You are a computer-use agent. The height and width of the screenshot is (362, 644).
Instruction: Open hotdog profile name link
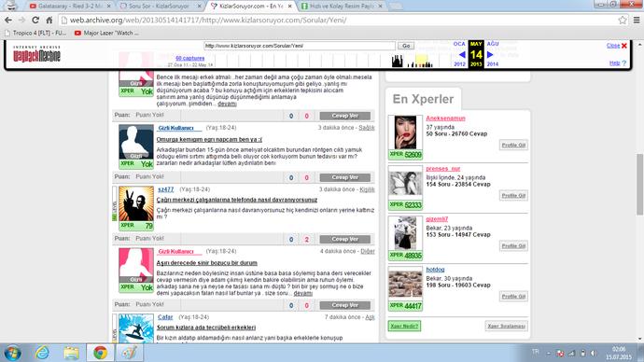tap(435, 270)
